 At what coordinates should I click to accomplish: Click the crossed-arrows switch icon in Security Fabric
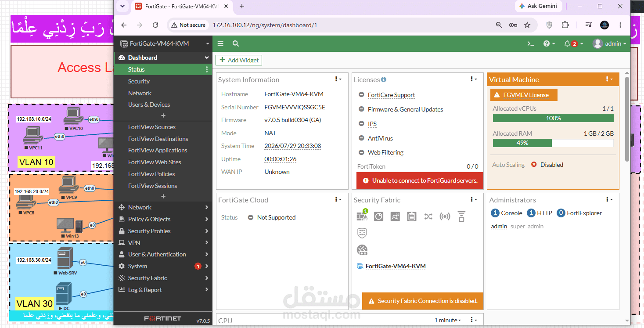(x=428, y=216)
